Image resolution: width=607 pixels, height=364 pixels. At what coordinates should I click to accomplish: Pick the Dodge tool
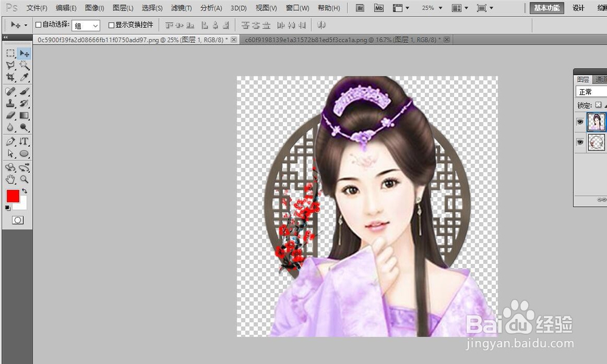tap(24, 127)
